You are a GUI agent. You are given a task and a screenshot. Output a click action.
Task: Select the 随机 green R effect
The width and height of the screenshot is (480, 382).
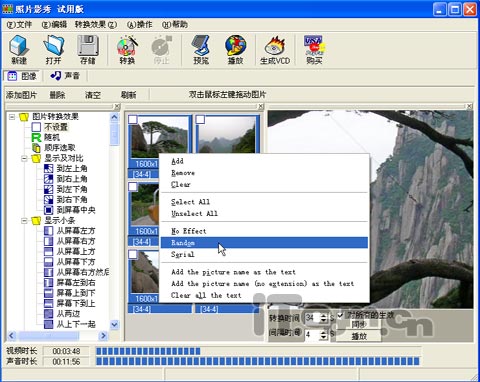coord(36,137)
